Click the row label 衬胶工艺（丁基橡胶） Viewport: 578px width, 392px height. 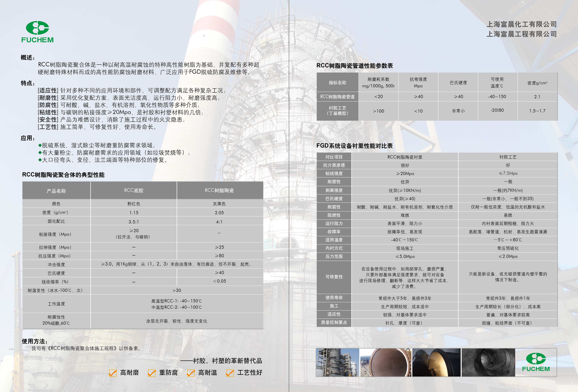click(338, 111)
